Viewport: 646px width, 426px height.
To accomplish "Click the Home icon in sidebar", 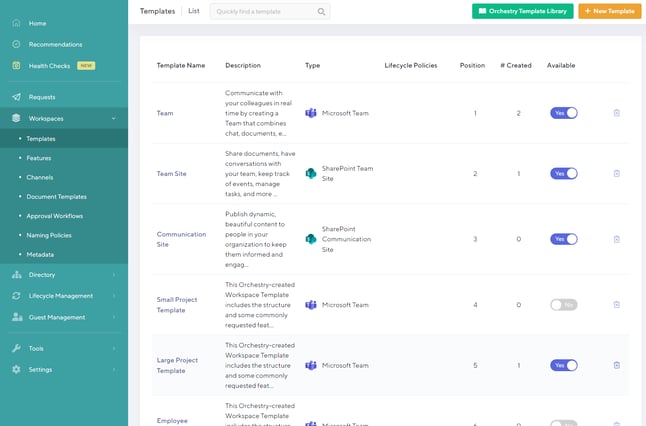I will 17,23.
